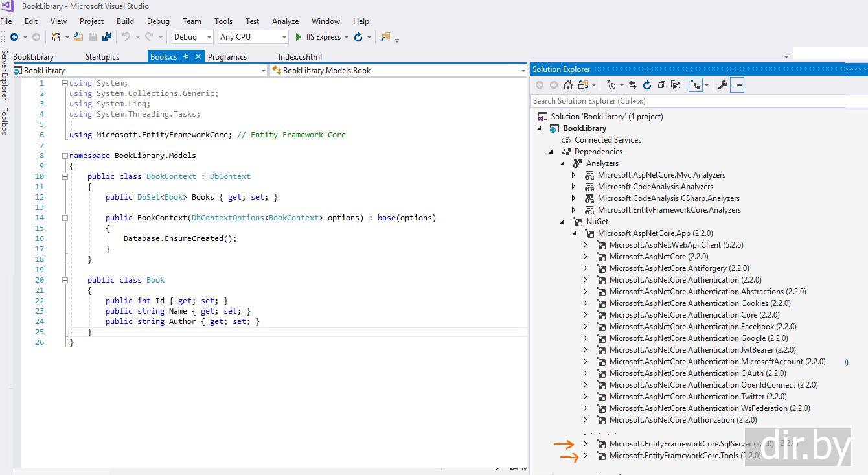Screen dimensions: 868x475
Task: Click the Home icon in Solution Explorer
Action: coord(568,85)
